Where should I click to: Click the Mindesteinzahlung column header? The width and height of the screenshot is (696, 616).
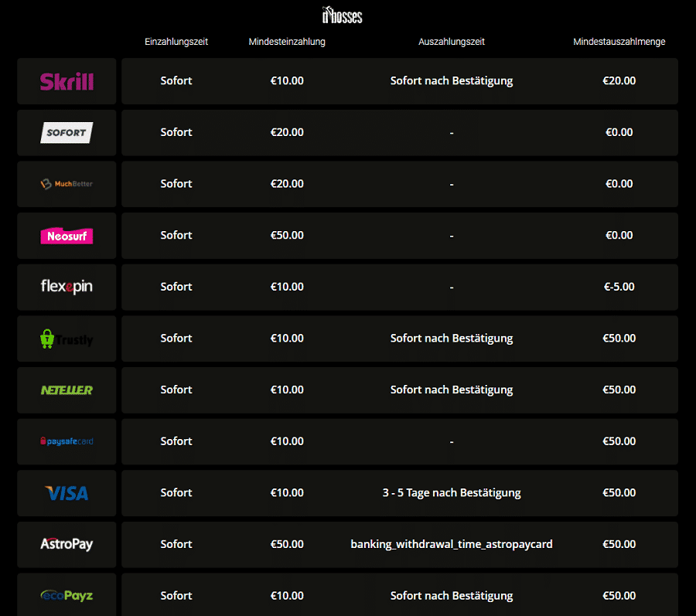[x=287, y=42]
